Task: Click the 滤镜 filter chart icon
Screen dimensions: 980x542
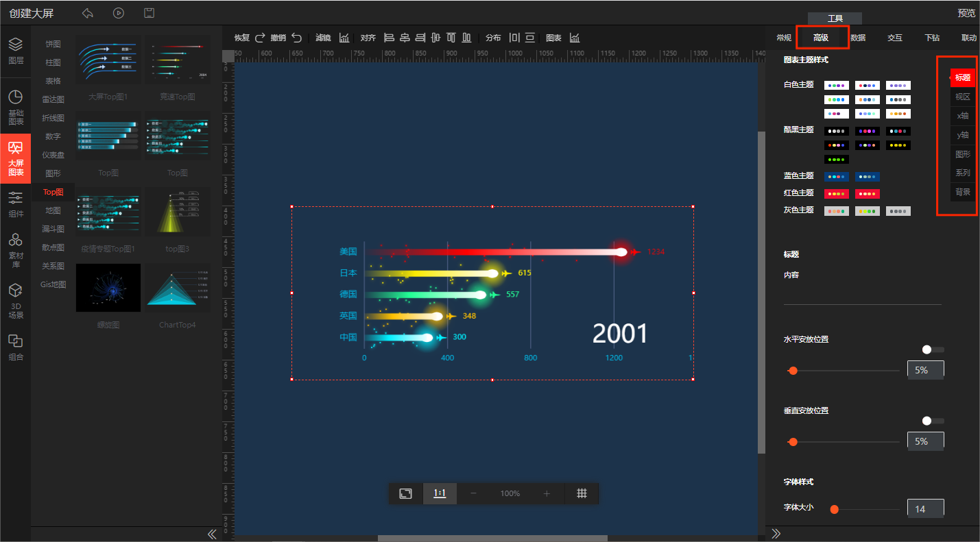Action: (344, 38)
